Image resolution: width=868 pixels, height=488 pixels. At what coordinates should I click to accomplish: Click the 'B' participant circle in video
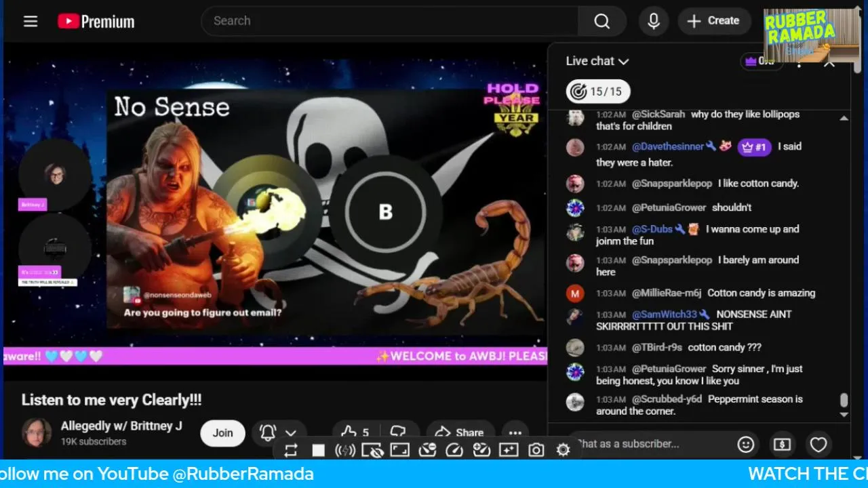click(x=385, y=211)
